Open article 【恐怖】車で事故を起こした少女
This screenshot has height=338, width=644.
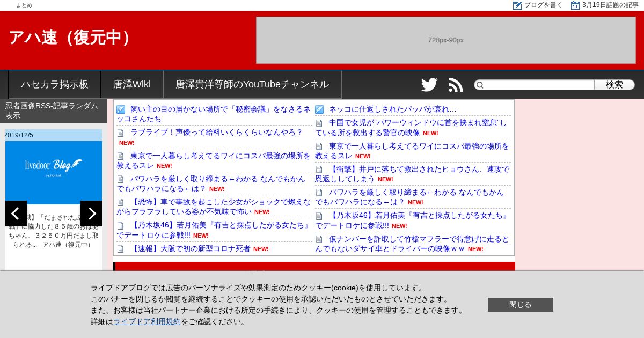point(214,207)
